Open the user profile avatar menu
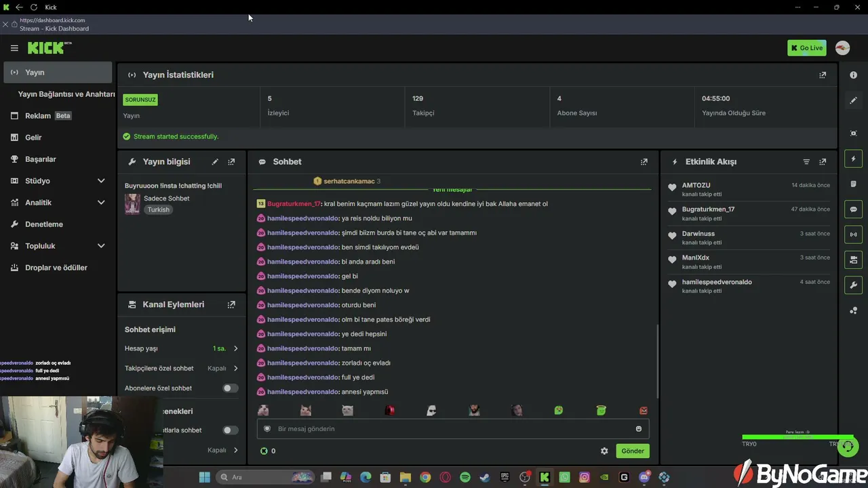This screenshot has width=868, height=488. pyautogui.click(x=842, y=47)
